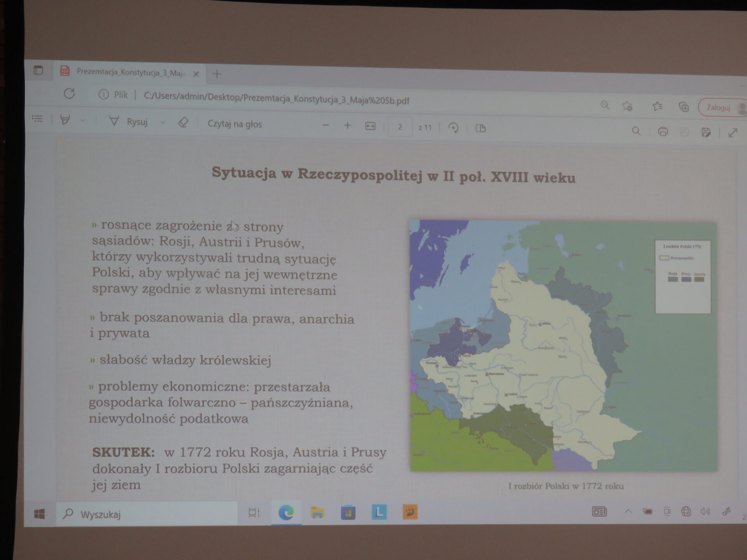Viewport: 747px width, 560px height.
Task: Click the Czytaj na głos button
Action: [x=234, y=124]
